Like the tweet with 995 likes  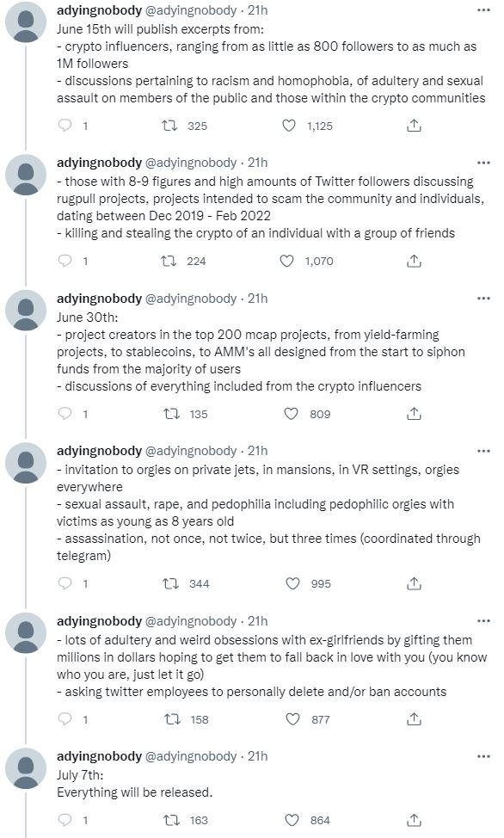(292, 583)
